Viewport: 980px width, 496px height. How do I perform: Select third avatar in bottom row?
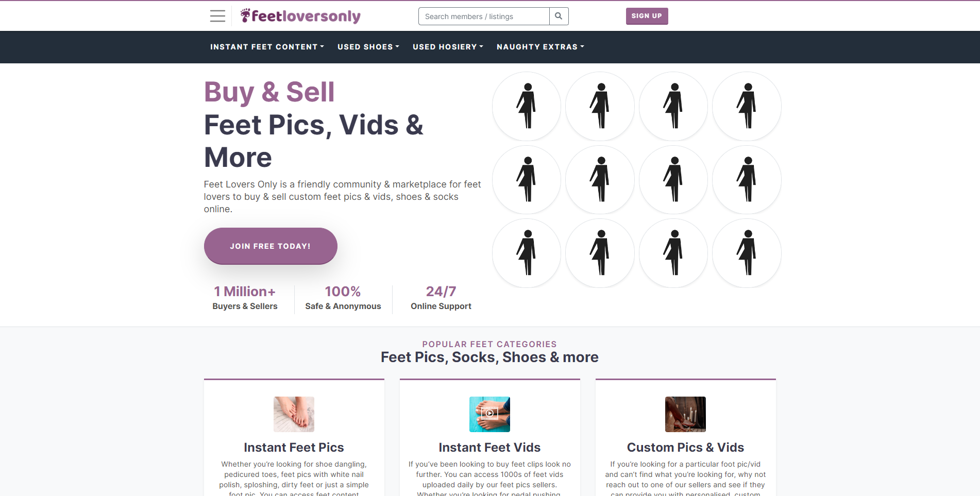(x=673, y=253)
